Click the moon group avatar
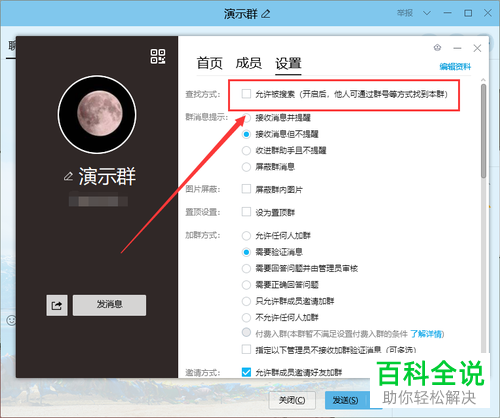Viewport: 500px width, 418px height. click(x=97, y=114)
